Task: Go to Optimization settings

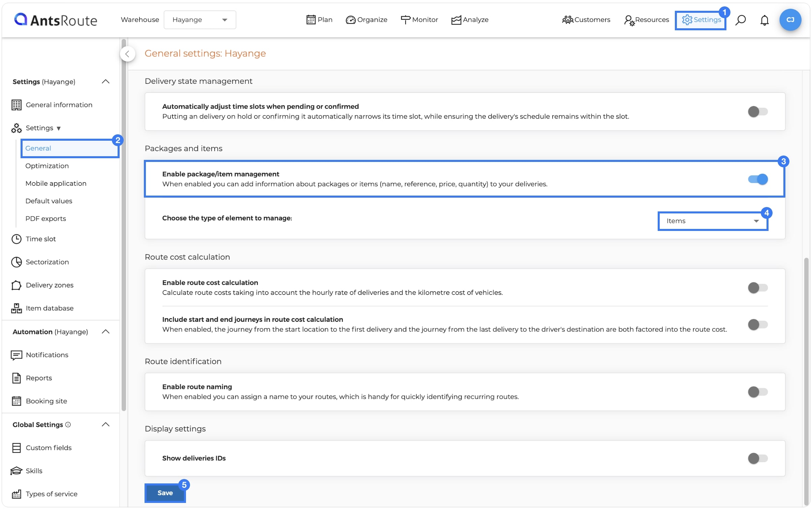Action: coord(47,166)
